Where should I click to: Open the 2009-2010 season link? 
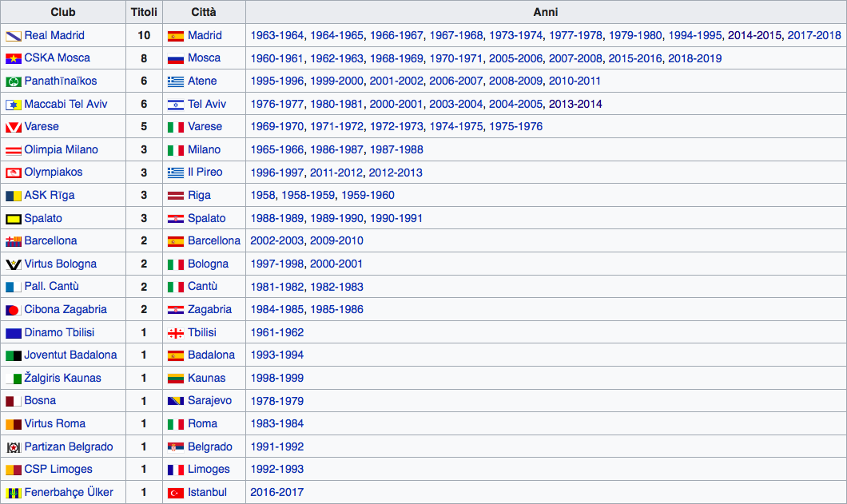336,241
